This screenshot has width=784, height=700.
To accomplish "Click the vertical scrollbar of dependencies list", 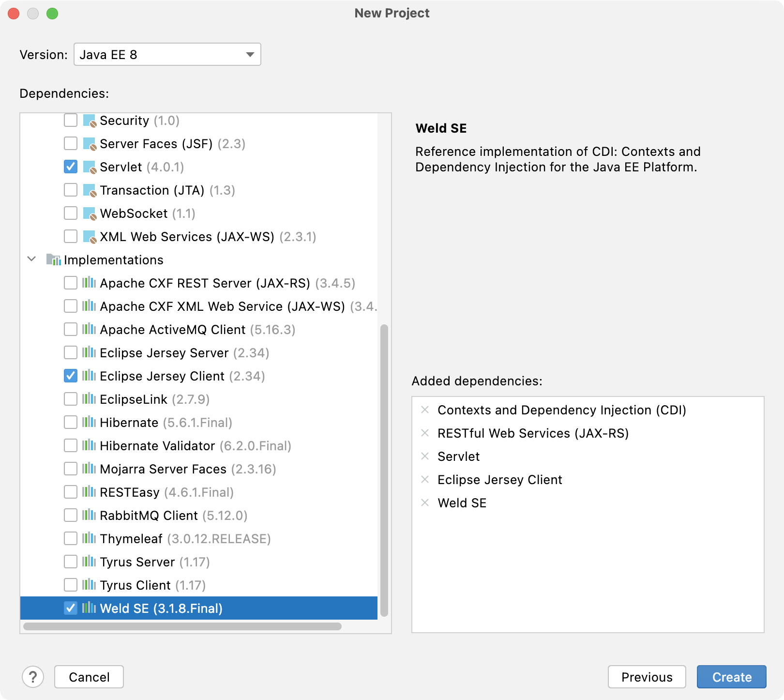I will pos(384,471).
